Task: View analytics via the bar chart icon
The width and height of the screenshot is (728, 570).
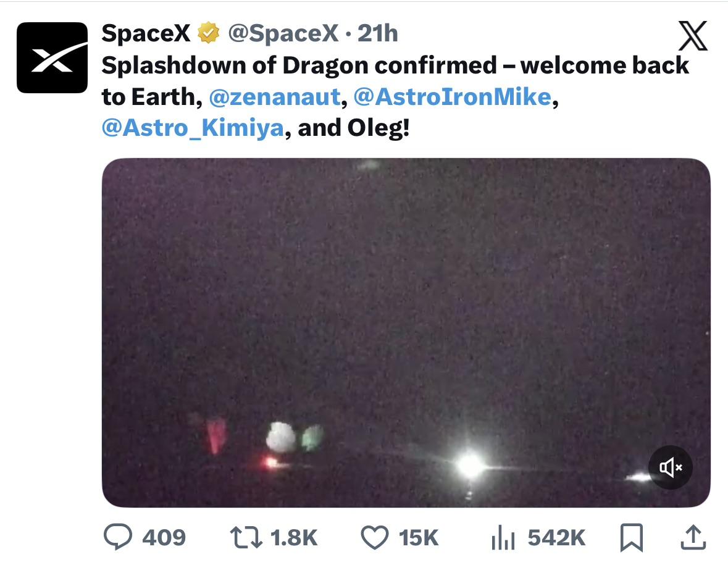Action: [503, 538]
